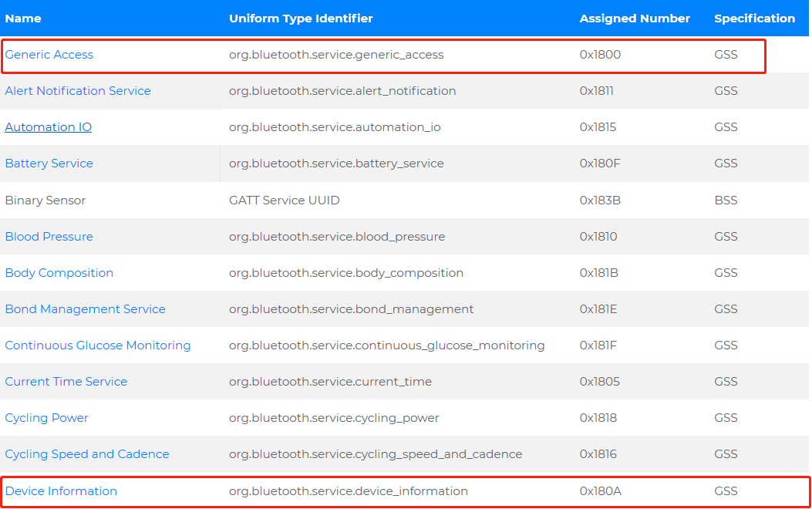Open the Bond Management Service link

pyautogui.click(x=86, y=309)
